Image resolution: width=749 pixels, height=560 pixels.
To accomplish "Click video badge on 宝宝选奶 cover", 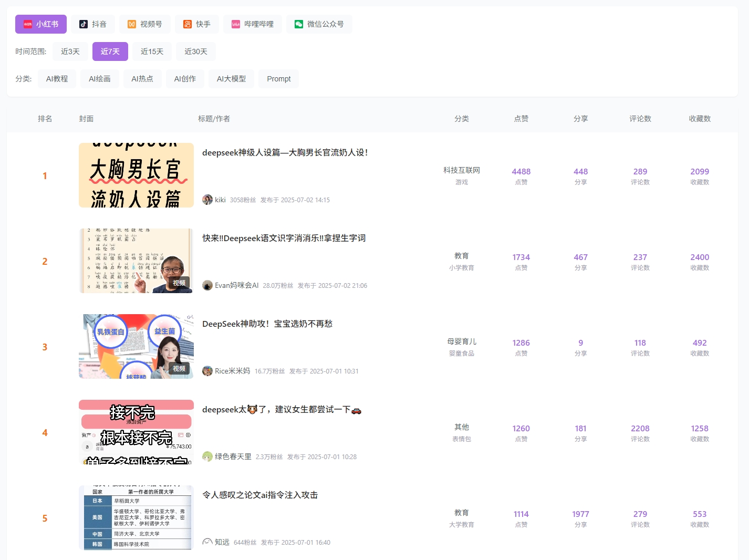I will [179, 368].
